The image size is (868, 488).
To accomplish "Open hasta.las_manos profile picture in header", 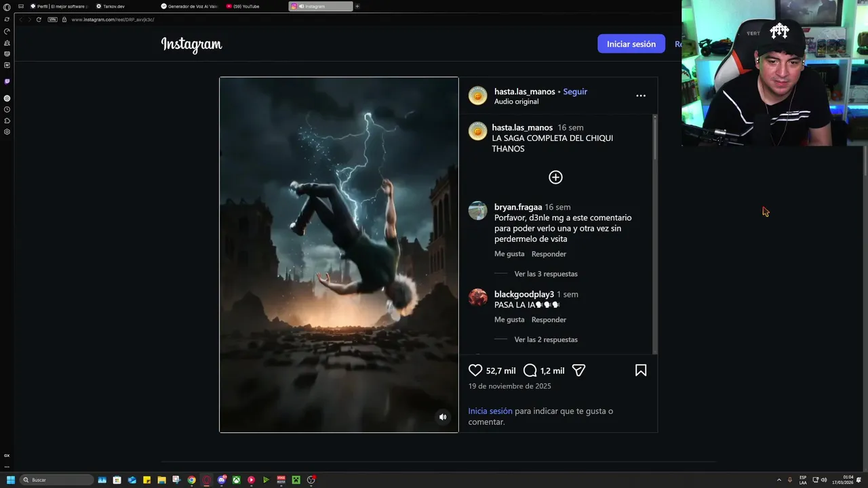I will point(477,96).
